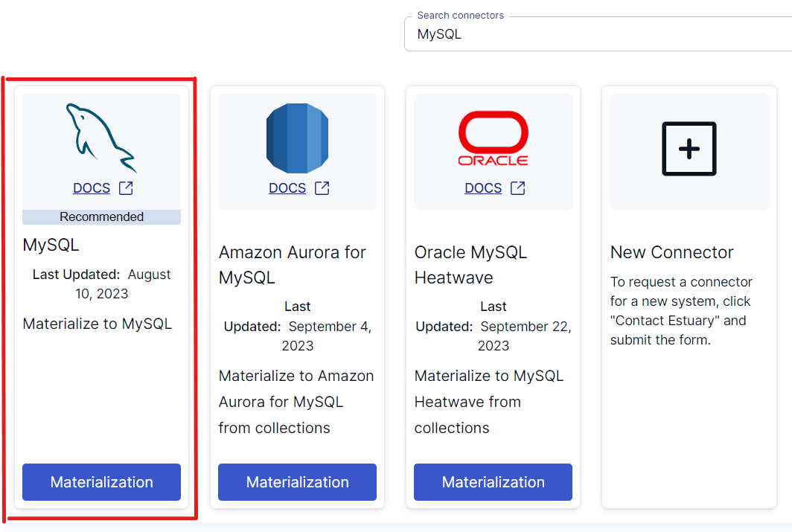
Task: Click external-link icon beside Oracle Heatwave DOCS
Action: click(517, 188)
